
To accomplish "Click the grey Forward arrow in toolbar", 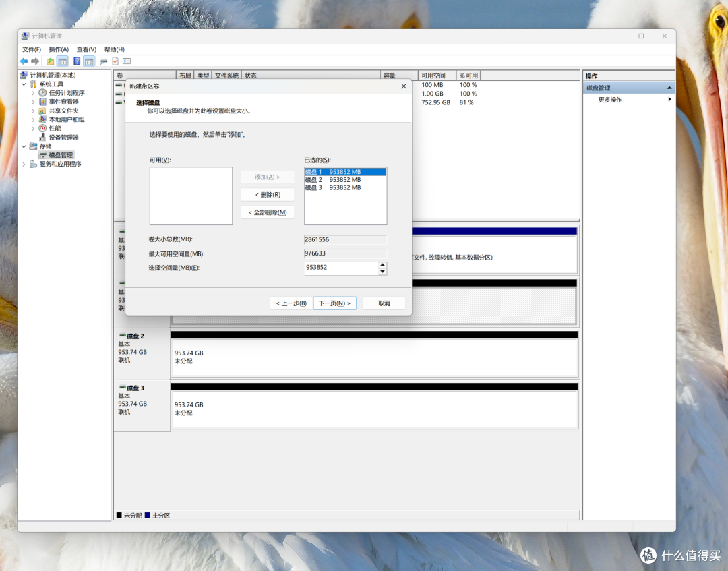I will coord(35,61).
